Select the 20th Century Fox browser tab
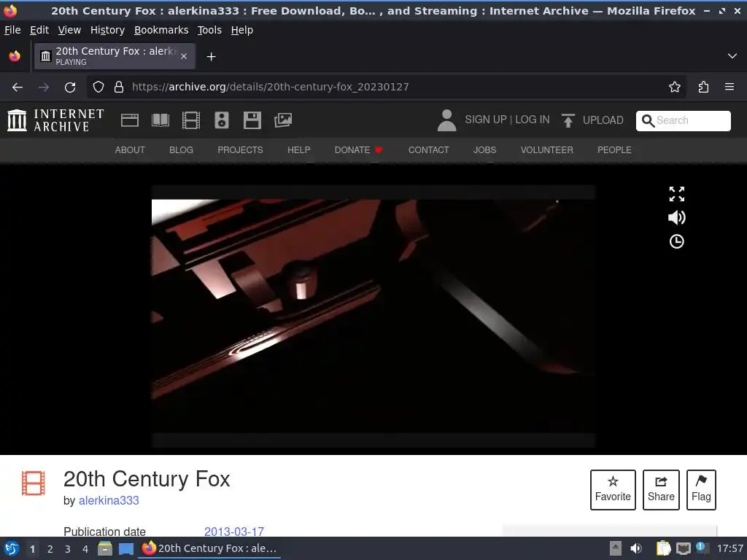The height and width of the screenshot is (560, 747). [x=115, y=56]
